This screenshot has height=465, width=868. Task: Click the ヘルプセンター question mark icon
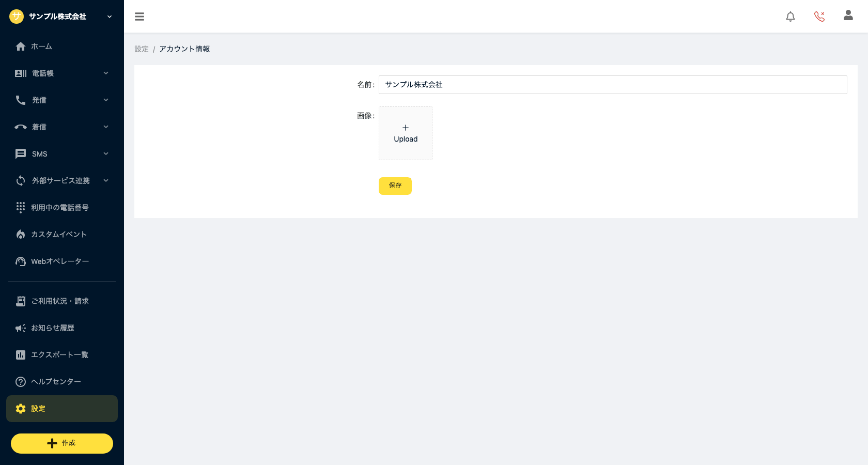(x=21, y=382)
